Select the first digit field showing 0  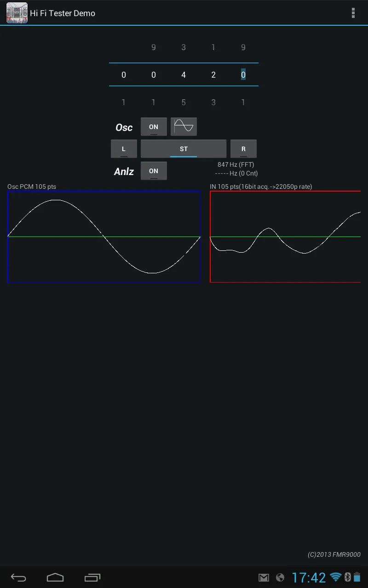pos(124,74)
